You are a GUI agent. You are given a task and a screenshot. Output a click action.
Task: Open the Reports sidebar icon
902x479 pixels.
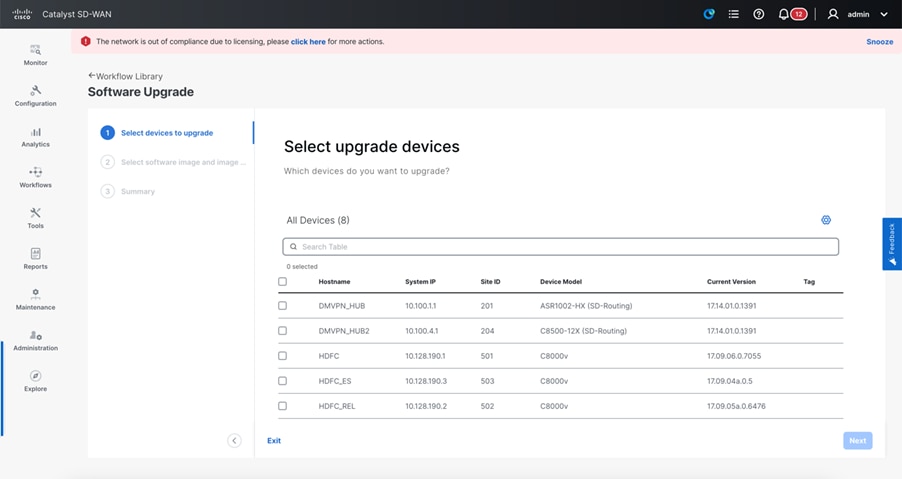pyautogui.click(x=35, y=254)
